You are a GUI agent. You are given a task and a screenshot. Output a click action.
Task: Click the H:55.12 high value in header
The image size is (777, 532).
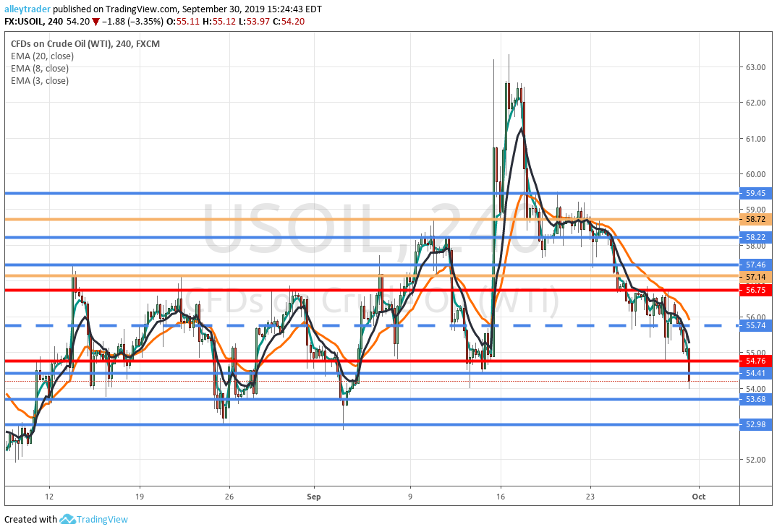point(218,21)
